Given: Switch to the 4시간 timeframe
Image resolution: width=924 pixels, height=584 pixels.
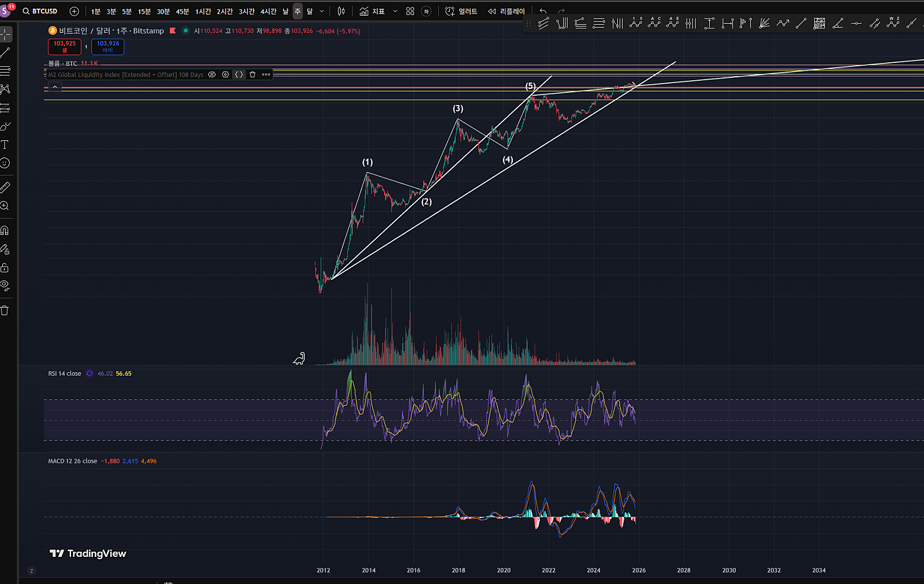Looking at the screenshot, I should 269,12.
